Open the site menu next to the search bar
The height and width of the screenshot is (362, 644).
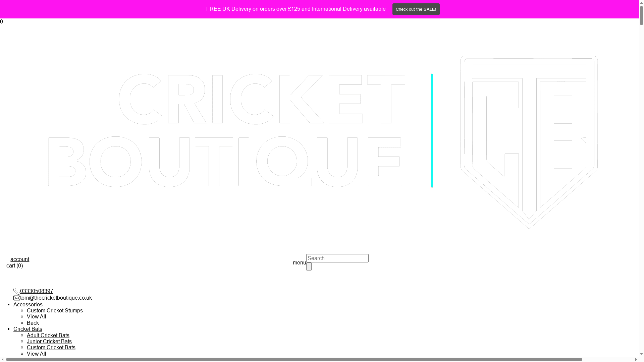pos(299,263)
